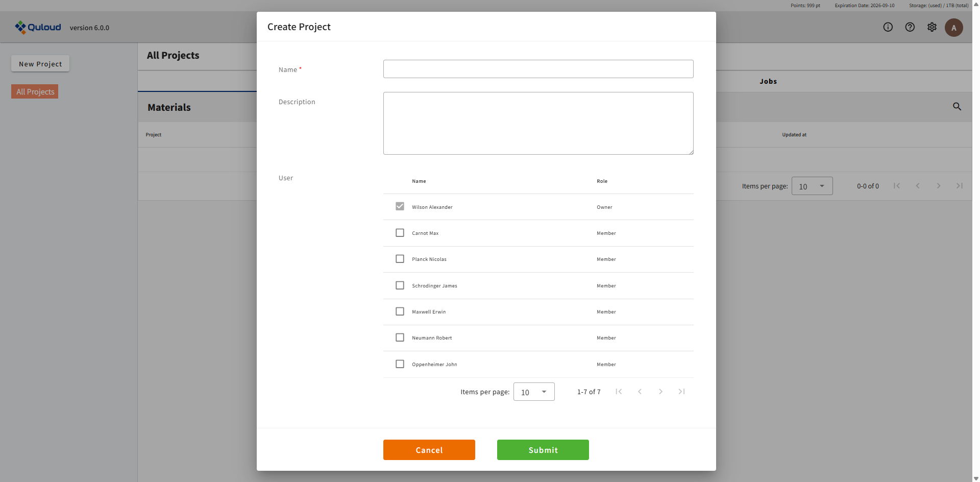Enable Schrodinger James checkbox

[x=400, y=285]
